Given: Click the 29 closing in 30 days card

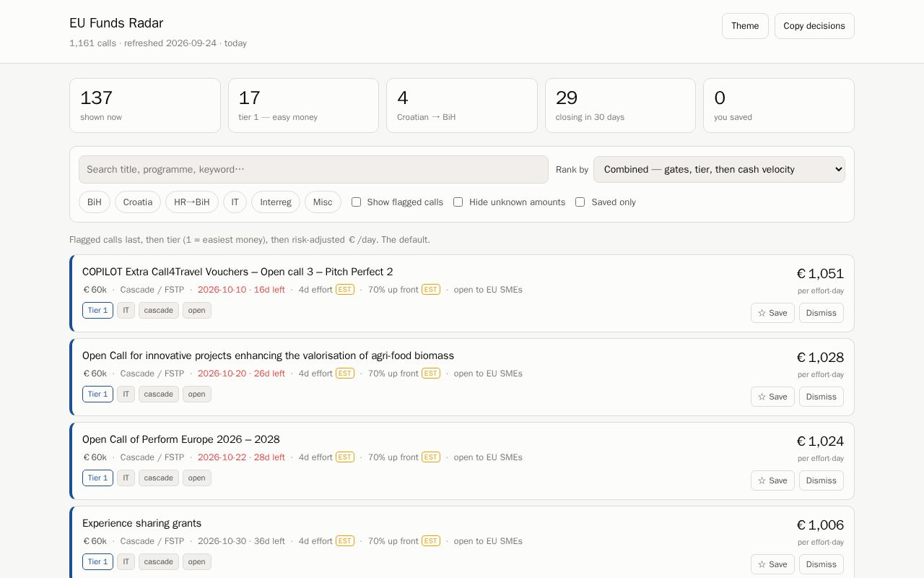Looking at the screenshot, I should tap(620, 105).
